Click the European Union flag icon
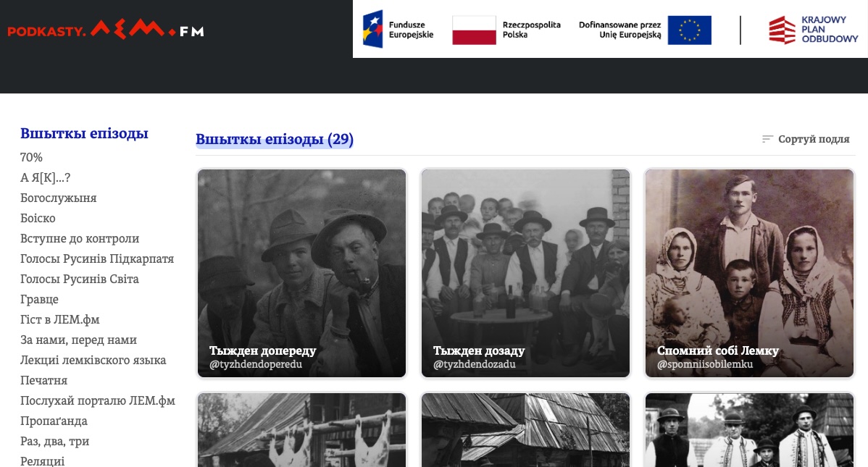868x467 pixels. (x=689, y=30)
